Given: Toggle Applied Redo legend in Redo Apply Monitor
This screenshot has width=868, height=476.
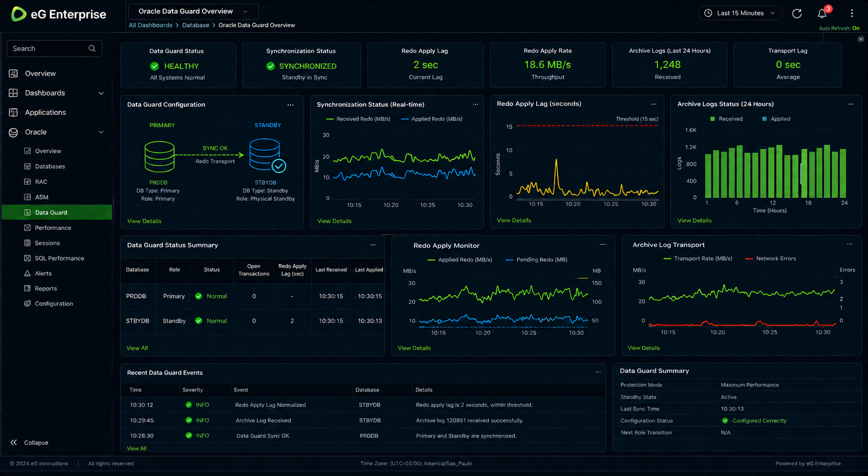Looking at the screenshot, I should (x=460, y=260).
